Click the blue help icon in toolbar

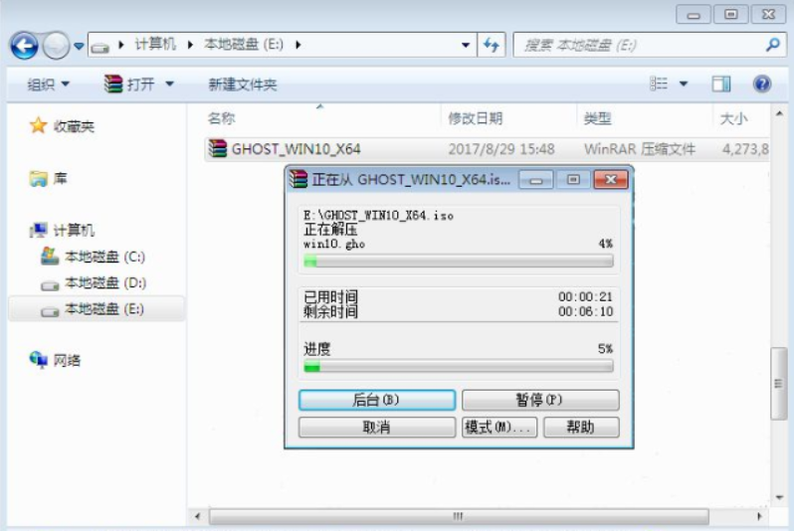761,84
